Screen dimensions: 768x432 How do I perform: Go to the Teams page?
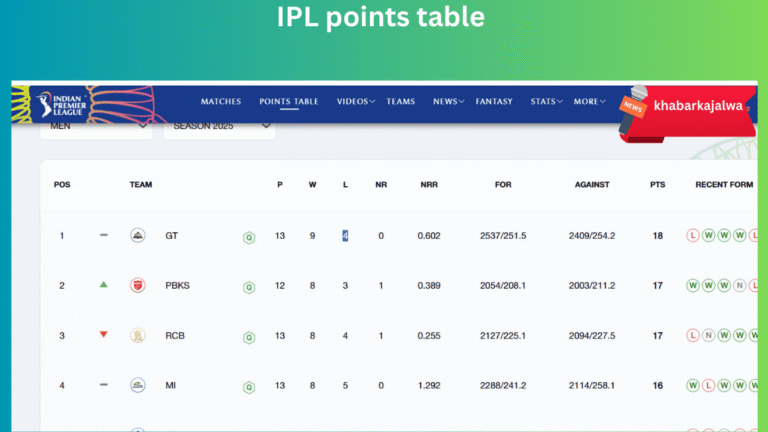401,101
